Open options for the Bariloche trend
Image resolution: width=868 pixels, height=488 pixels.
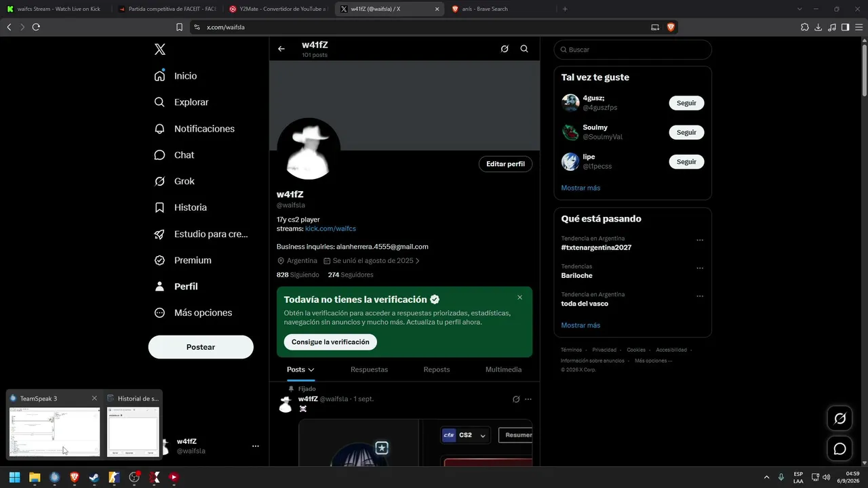click(x=700, y=268)
